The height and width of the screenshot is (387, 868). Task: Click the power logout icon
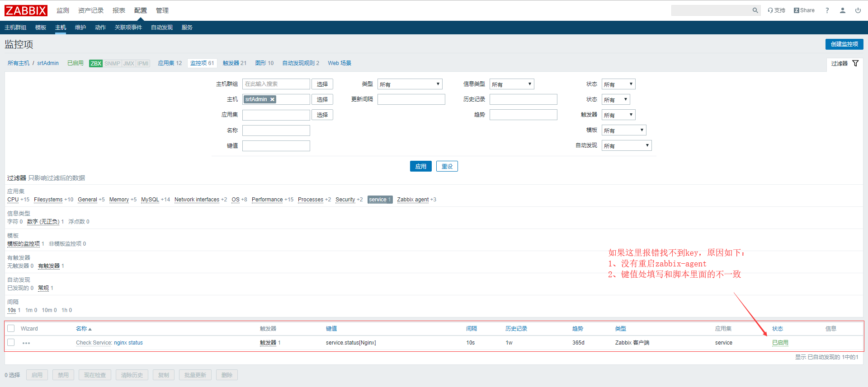(x=858, y=10)
